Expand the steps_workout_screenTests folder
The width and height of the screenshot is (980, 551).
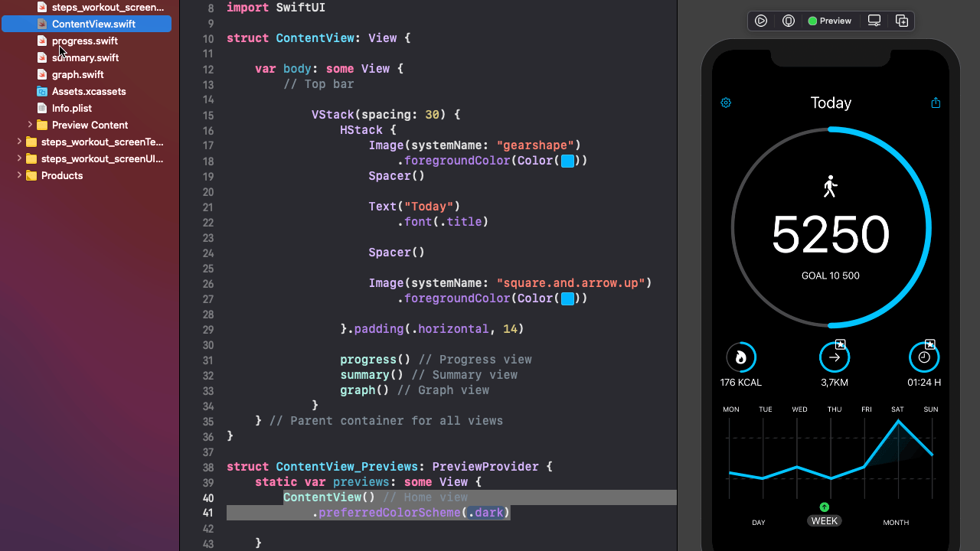(19, 142)
